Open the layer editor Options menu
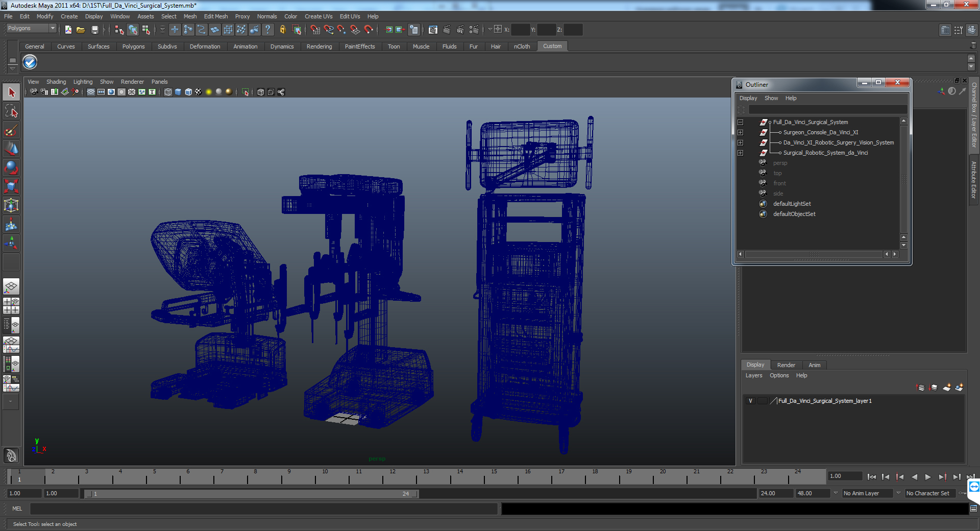 click(x=779, y=375)
